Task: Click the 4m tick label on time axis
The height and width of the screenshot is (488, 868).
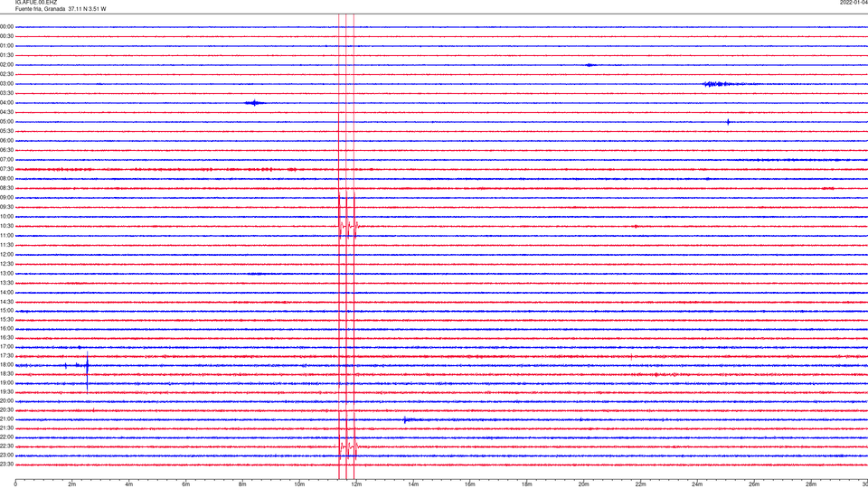Action: 129,484
